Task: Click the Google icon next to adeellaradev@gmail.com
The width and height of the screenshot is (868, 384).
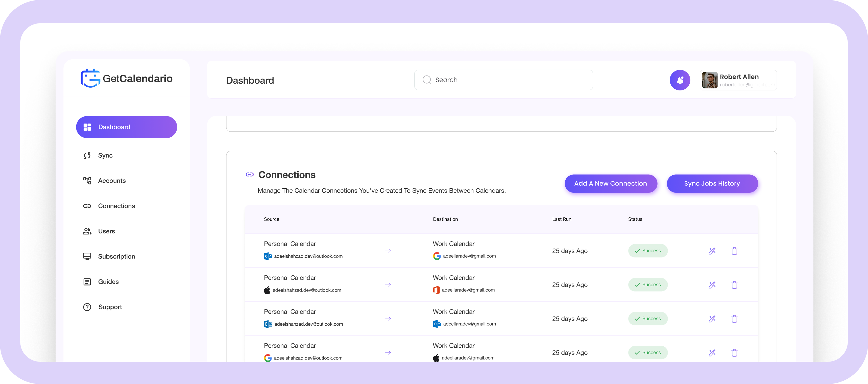Action: pos(437,256)
